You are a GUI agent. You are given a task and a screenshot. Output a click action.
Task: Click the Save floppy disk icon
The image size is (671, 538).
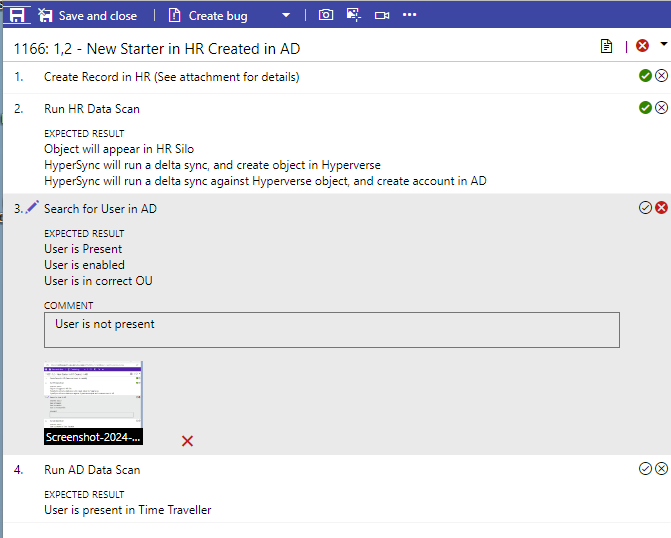pyautogui.click(x=17, y=15)
